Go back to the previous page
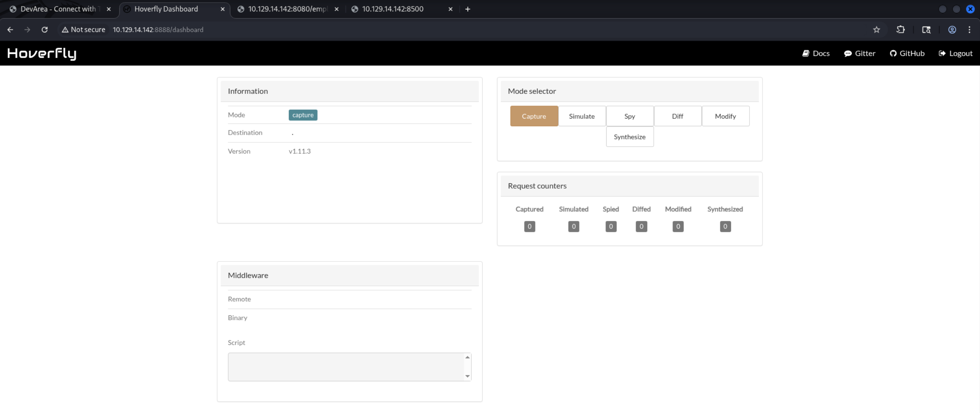The image size is (980, 413). pos(10,29)
